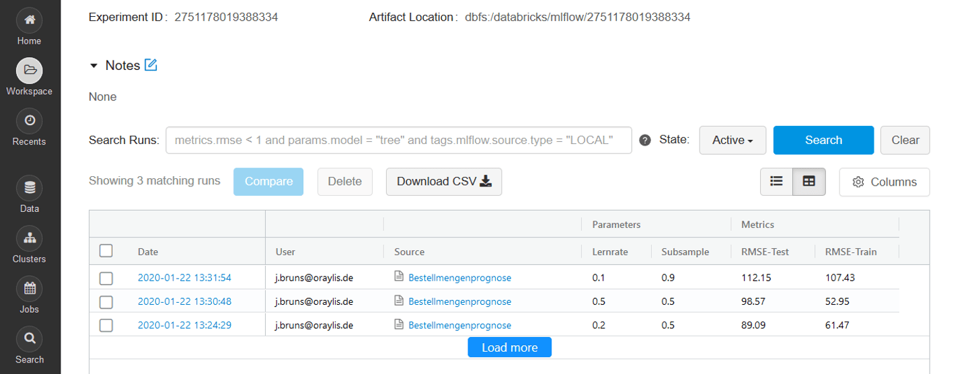Download runs as CSV
This screenshot has height=374, width=980.
click(x=444, y=182)
